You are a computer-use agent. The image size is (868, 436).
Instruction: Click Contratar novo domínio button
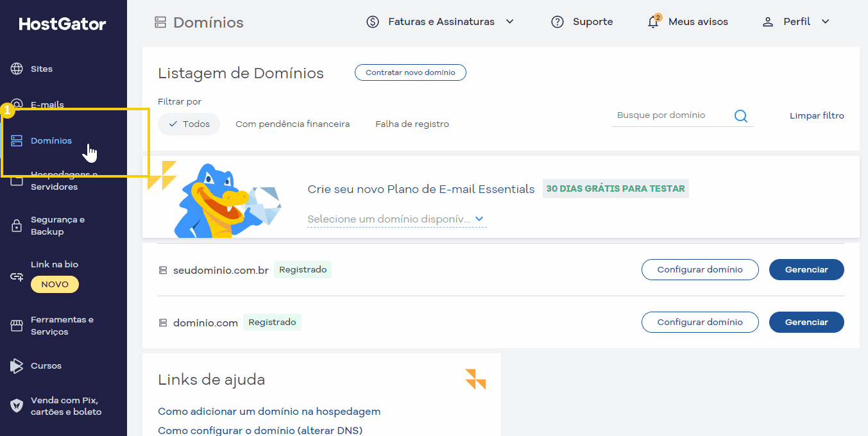[x=411, y=72]
